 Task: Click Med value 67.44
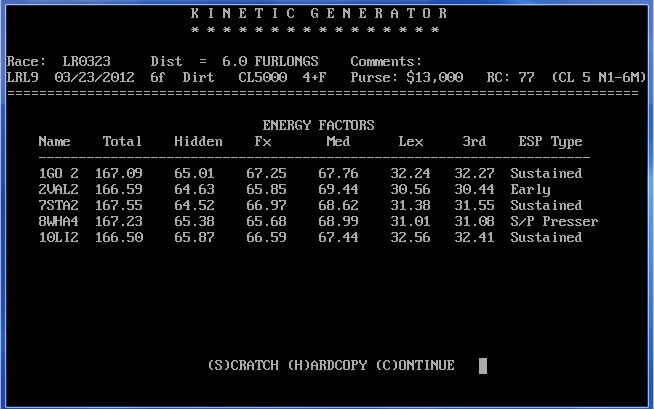coord(338,237)
